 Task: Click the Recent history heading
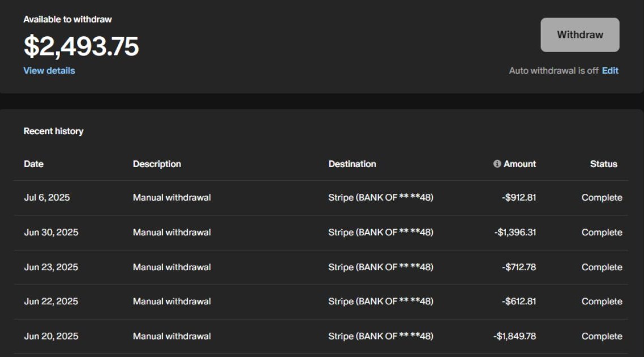[x=53, y=131]
